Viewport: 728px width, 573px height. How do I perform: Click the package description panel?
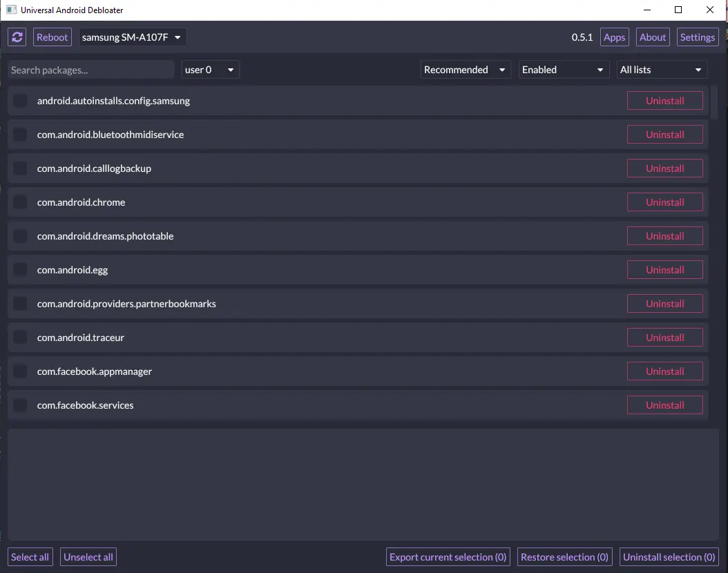coord(363,485)
